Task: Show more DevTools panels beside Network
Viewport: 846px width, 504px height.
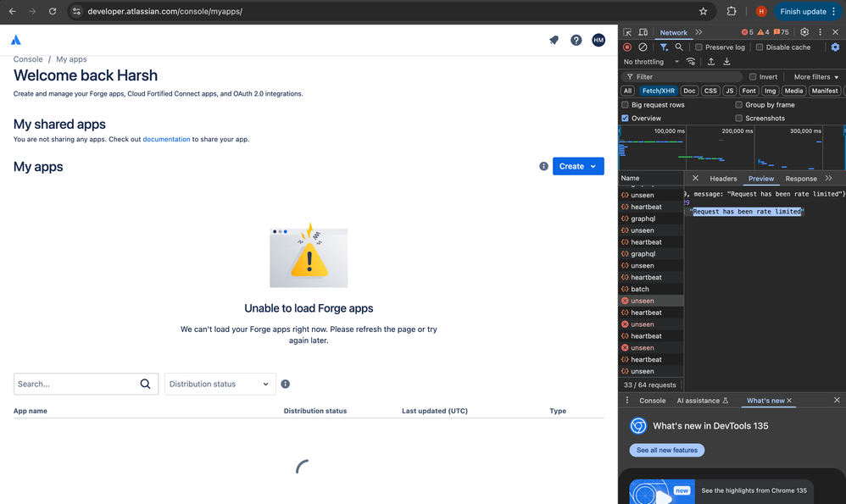Action: [x=699, y=32]
